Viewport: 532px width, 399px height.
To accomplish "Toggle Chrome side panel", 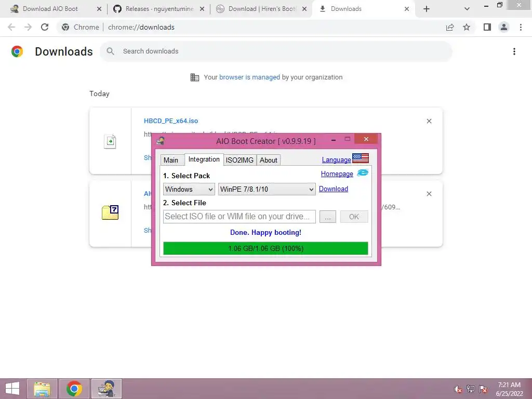I will [x=487, y=27].
